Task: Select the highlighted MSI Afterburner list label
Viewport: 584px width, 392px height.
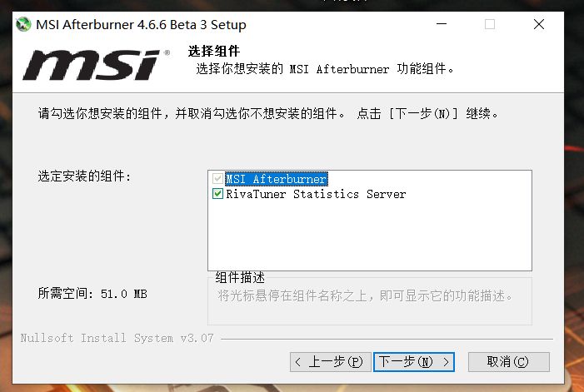Action: tap(276, 179)
